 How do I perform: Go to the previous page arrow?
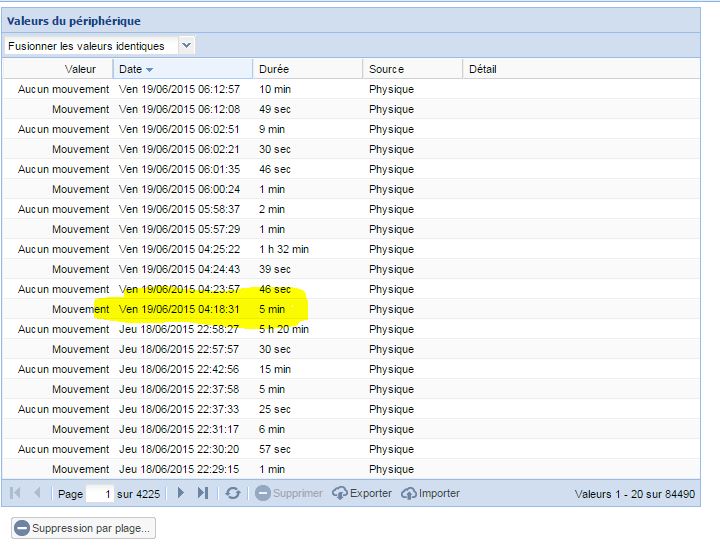(x=38, y=493)
